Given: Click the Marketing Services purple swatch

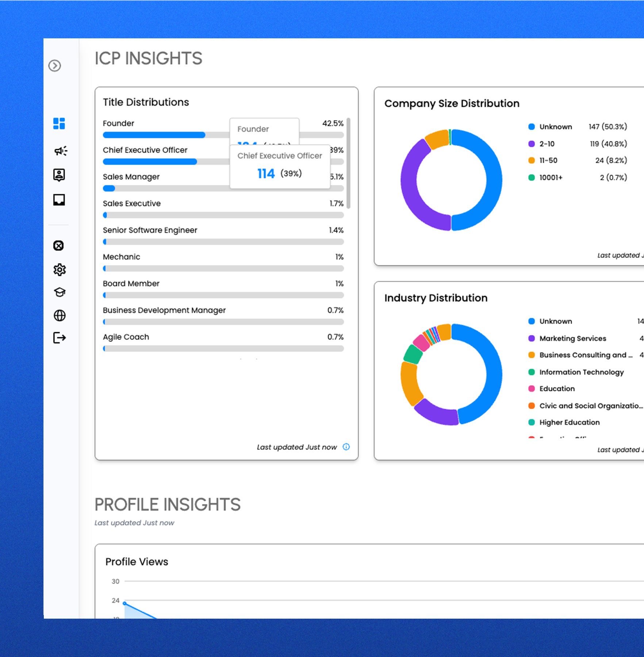Looking at the screenshot, I should [532, 338].
